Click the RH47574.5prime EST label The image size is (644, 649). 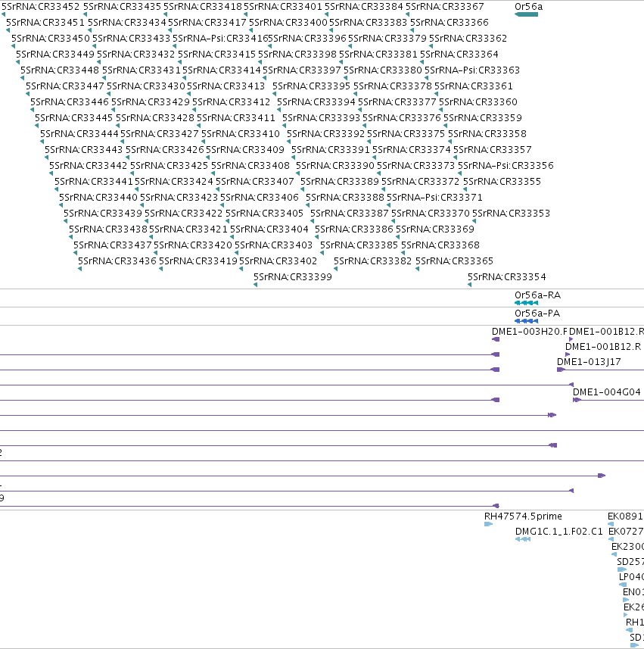click(x=523, y=516)
